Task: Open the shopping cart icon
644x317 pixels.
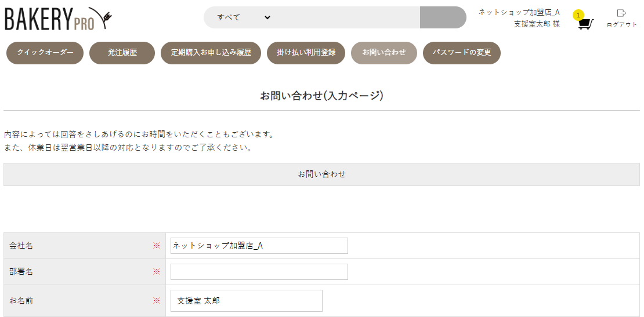Action: pyautogui.click(x=585, y=24)
